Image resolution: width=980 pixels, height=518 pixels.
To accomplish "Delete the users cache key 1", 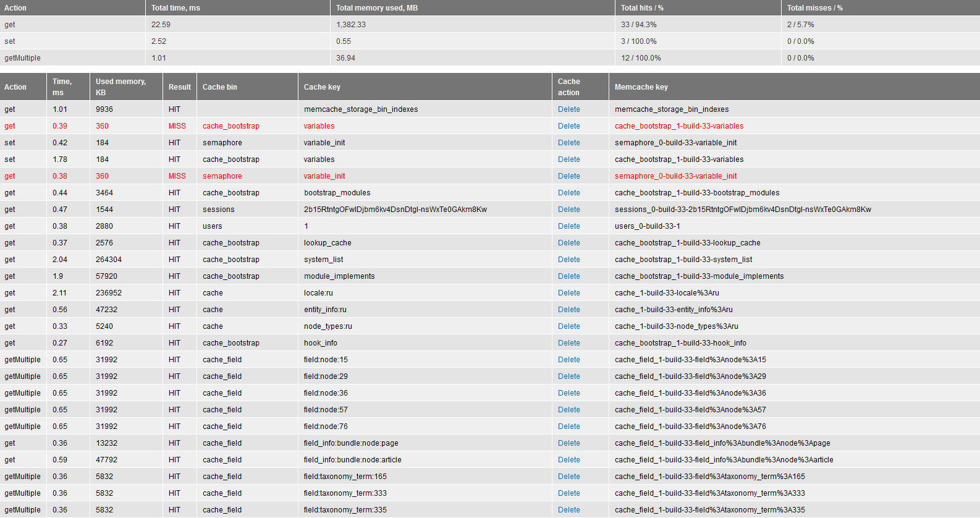I will click(x=568, y=226).
